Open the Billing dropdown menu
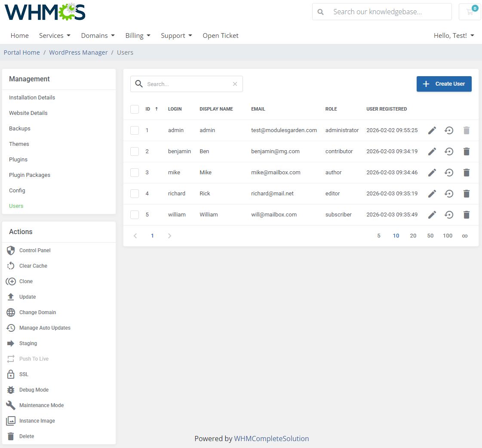Image resolution: width=482 pixels, height=448 pixels. 138,35
